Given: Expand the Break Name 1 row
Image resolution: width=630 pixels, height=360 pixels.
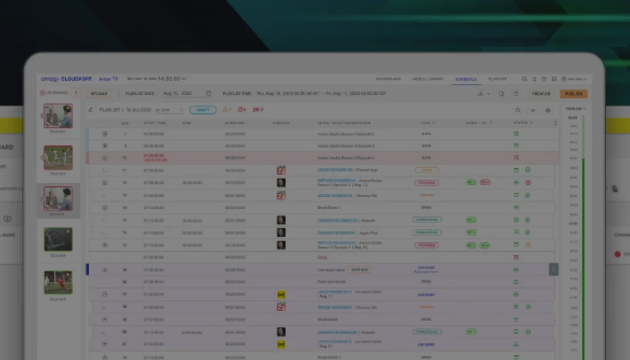Looking at the screenshot, I should coord(105,208).
